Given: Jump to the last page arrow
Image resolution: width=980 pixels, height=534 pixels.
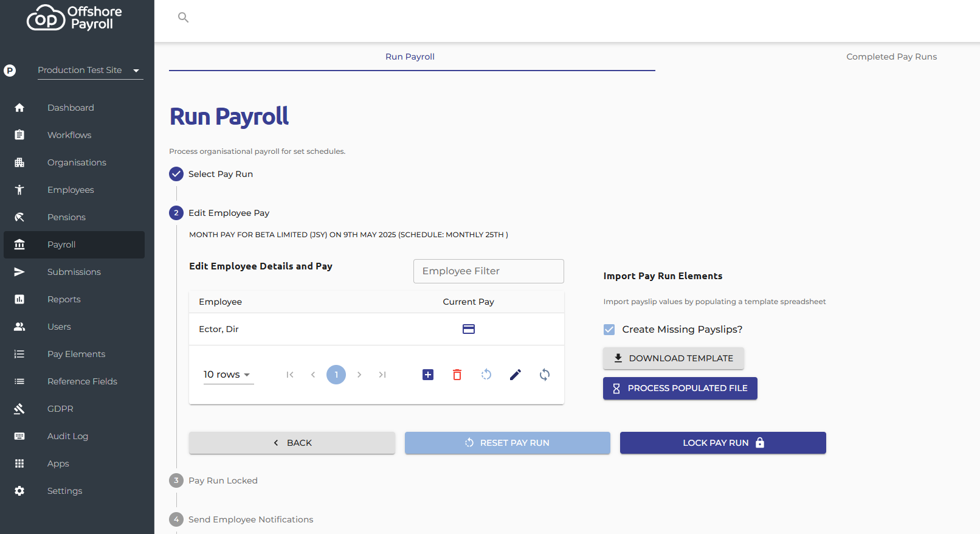Looking at the screenshot, I should 382,375.
